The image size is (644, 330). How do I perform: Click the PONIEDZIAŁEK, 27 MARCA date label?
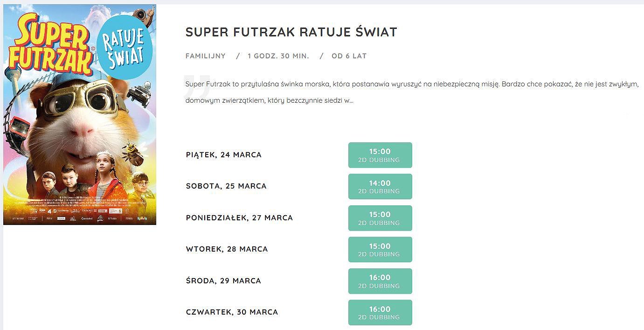pyautogui.click(x=239, y=218)
